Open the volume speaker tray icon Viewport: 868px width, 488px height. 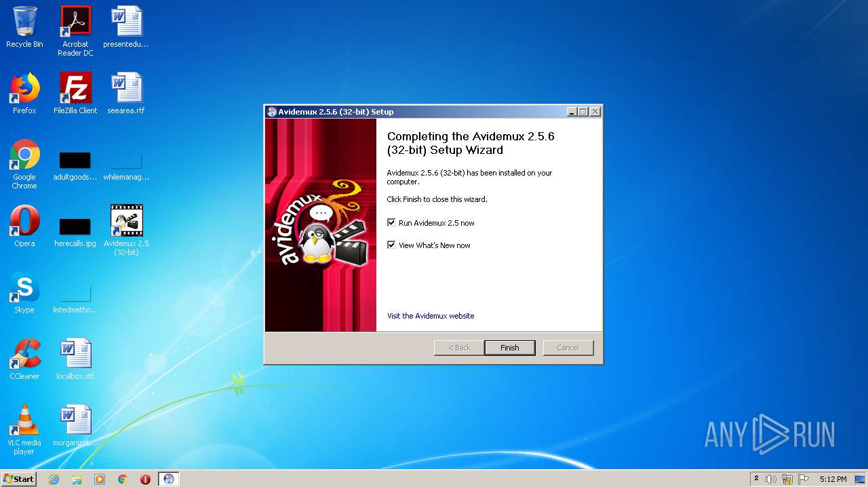[771, 479]
